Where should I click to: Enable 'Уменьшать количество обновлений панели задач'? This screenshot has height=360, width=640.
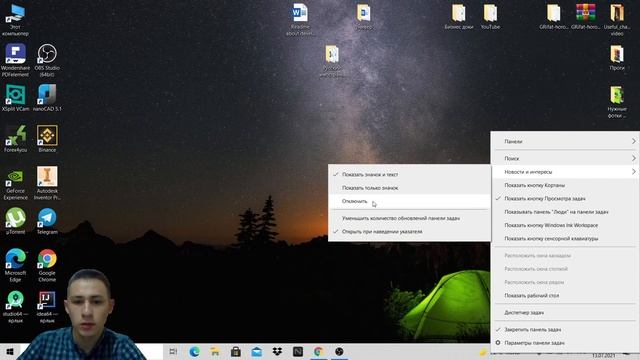(409, 218)
